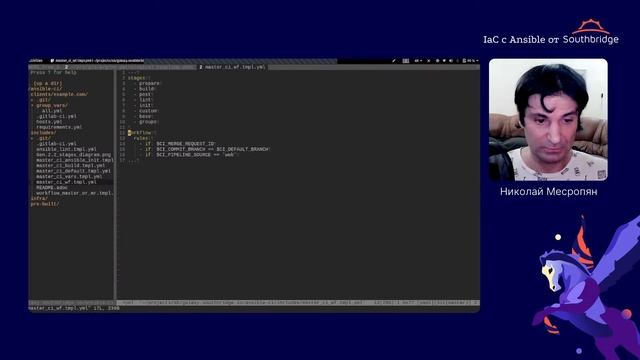Viewport: 640px width, 360px height.
Task: Switch to the master_ci_wf.tmpl.yml editor tab
Action: click(232, 67)
